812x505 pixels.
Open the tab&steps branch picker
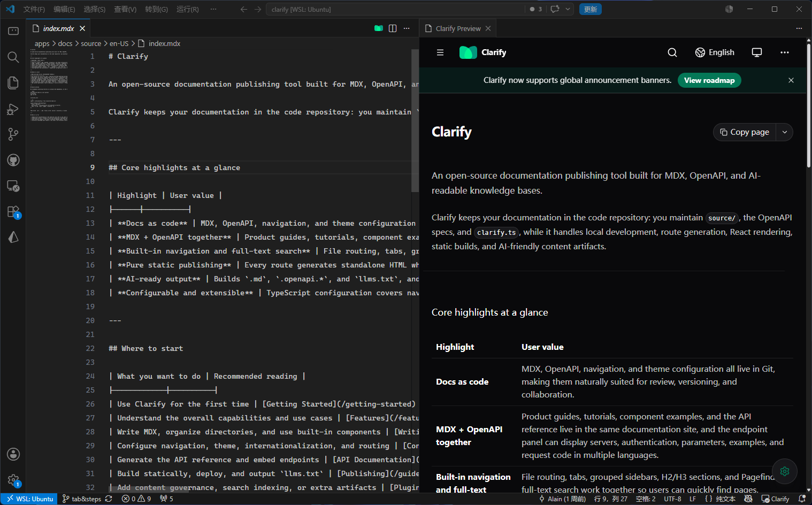tap(82, 499)
